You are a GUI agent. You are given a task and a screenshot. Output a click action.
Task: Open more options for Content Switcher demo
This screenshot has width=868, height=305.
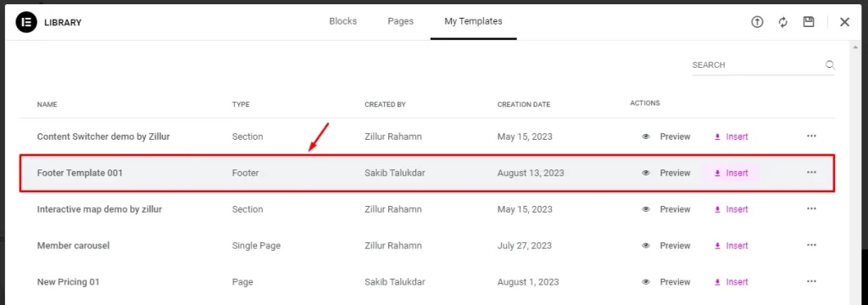click(811, 136)
